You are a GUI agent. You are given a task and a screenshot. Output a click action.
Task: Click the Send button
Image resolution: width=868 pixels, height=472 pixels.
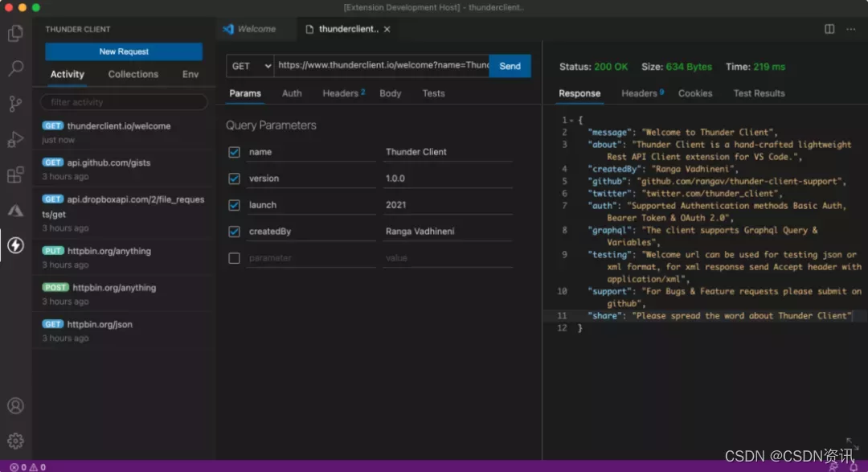510,66
